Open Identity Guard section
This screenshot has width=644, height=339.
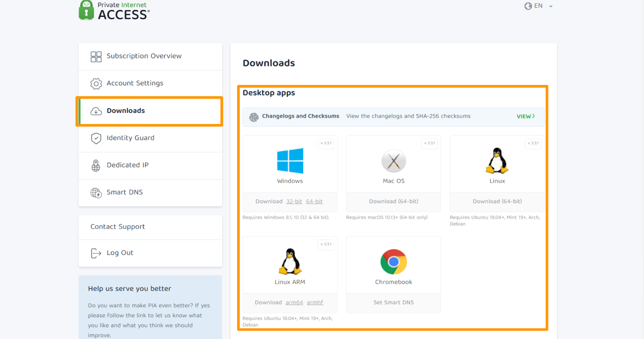tap(150, 138)
